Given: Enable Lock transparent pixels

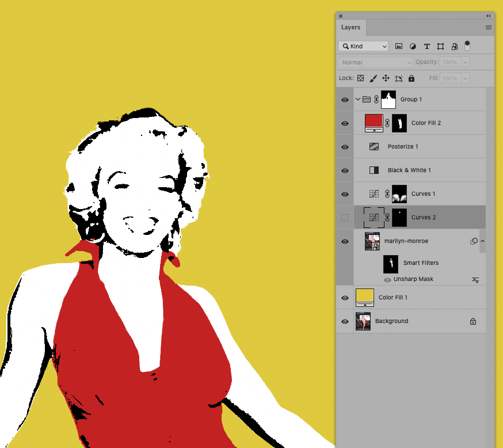Looking at the screenshot, I should point(360,78).
